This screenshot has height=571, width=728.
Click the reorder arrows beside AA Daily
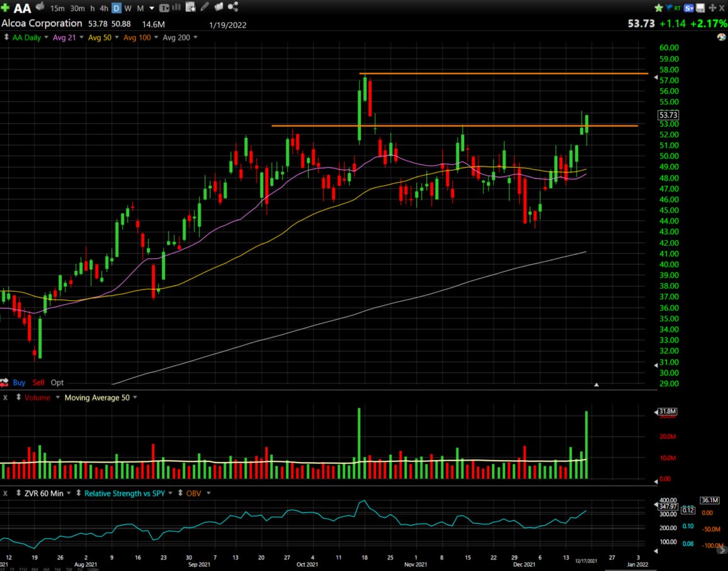pos(6,37)
